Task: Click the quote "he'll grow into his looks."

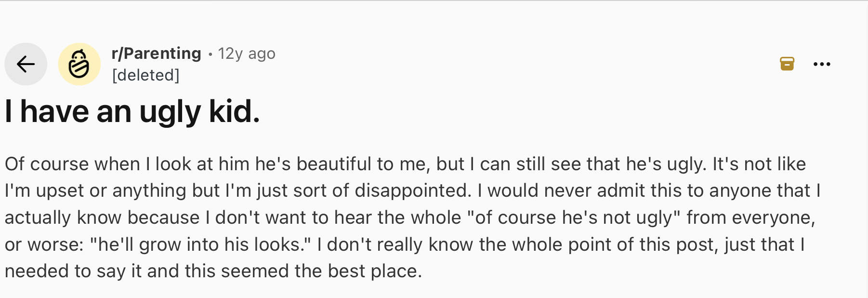Action: pos(200,245)
